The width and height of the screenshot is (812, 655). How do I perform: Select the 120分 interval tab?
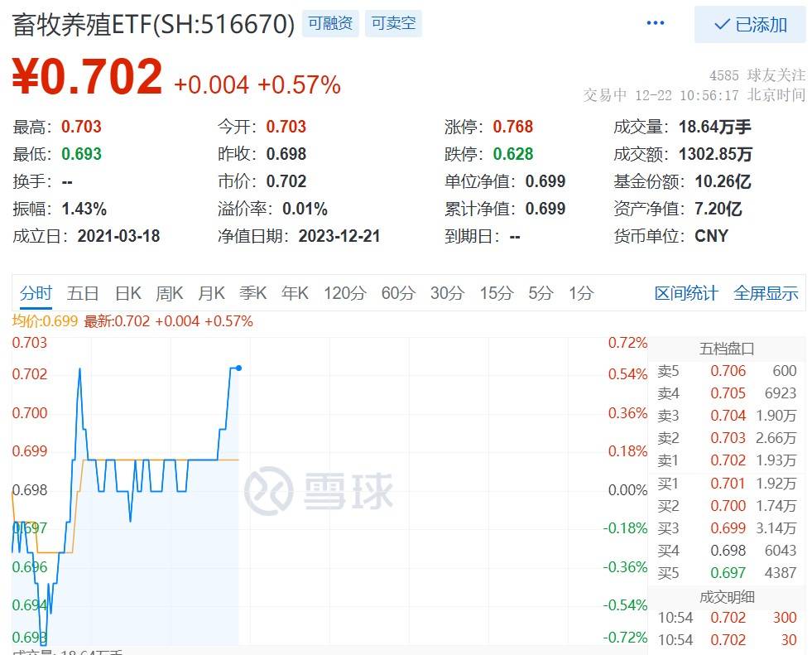pyautogui.click(x=344, y=293)
